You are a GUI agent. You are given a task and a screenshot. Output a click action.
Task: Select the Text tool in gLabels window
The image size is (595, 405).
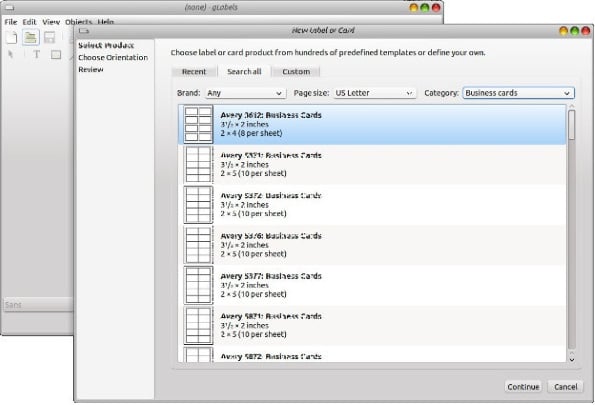coord(36,55)
